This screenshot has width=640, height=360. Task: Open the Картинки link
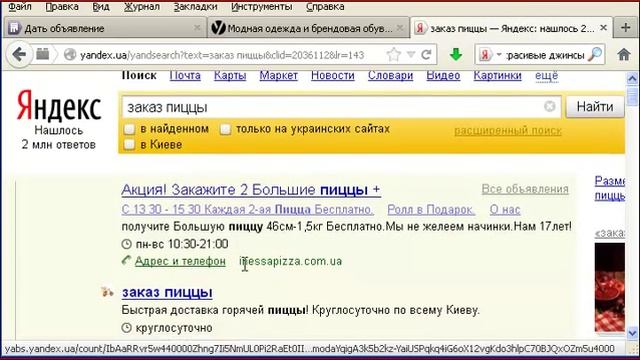[497, 76]
